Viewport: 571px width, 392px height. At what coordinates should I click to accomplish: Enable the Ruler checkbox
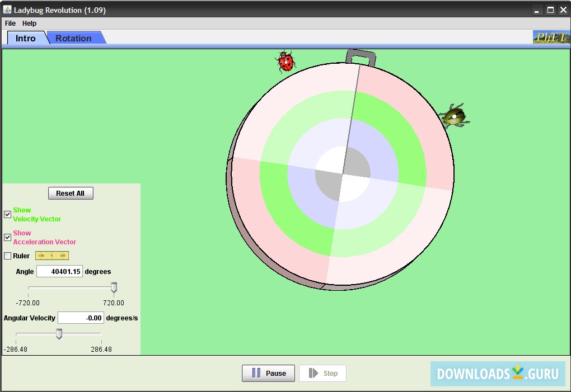pos(8,256)
